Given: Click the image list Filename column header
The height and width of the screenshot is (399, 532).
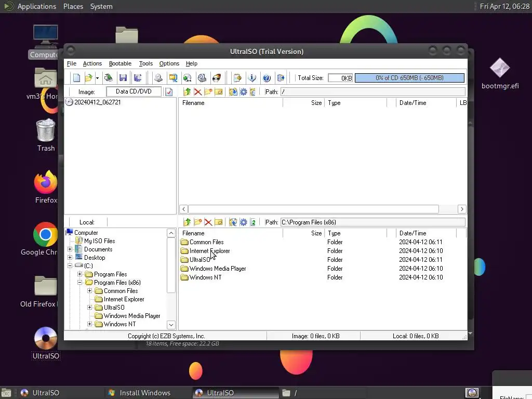Looking at the screenshot, I should (x=231, y=103).
